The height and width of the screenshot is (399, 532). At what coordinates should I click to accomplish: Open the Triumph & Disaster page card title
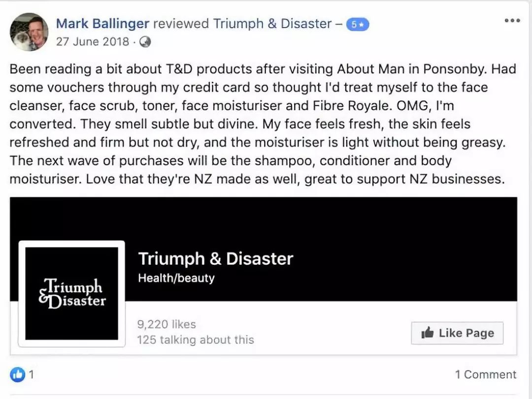click(215, 259)
